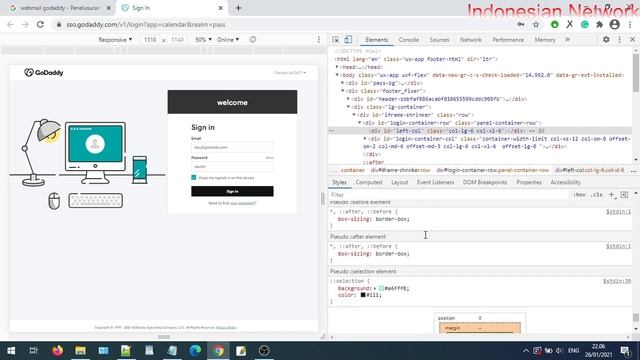Click the GoDaddy logo
Screen dimensions: 640x360
pos(44,73)
